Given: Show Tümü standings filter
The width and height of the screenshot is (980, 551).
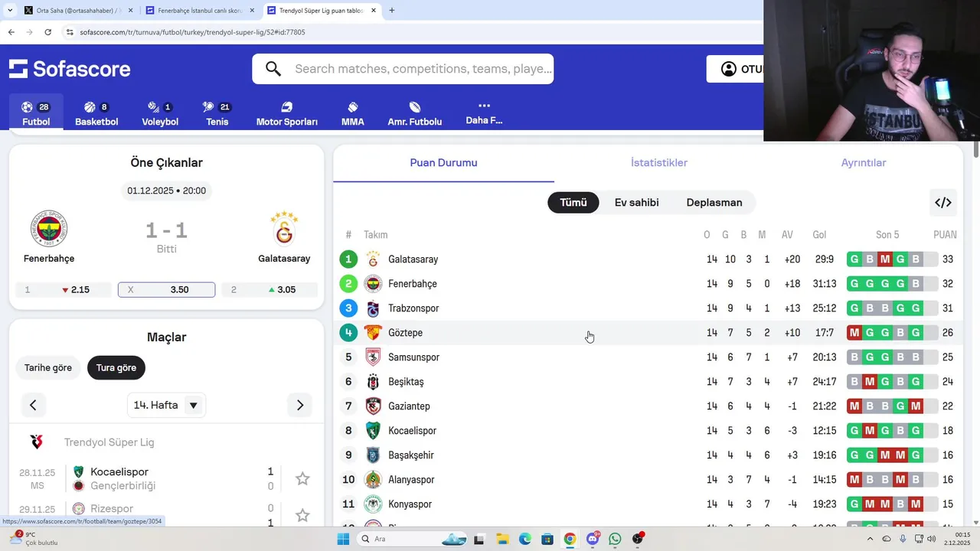Looking at the screenshot, I should tap(573, 203).
